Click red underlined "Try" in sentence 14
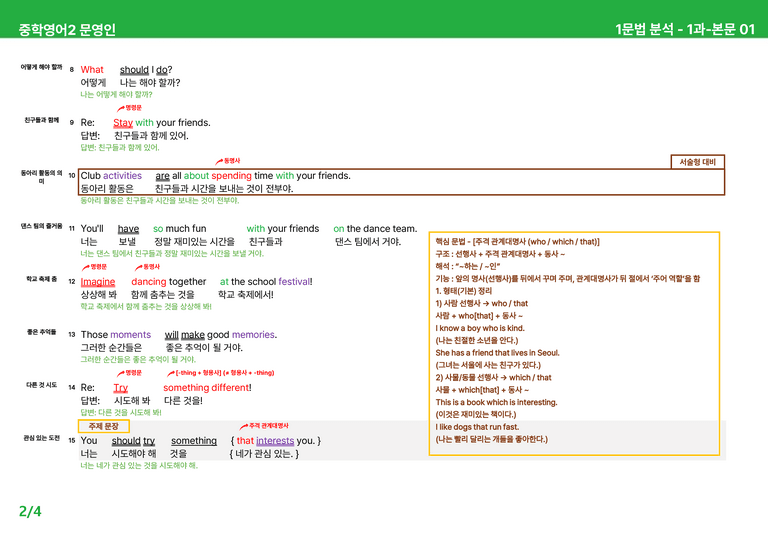The image size is (768, 543). point(120,388)
